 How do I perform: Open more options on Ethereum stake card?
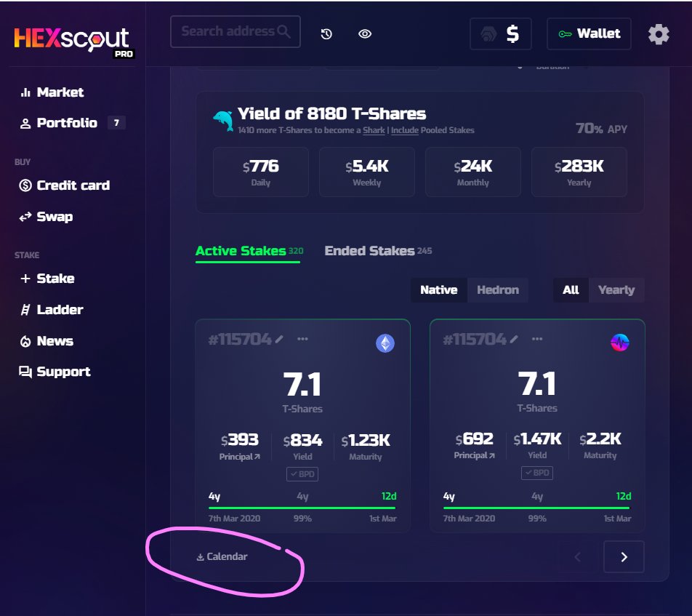302,339
